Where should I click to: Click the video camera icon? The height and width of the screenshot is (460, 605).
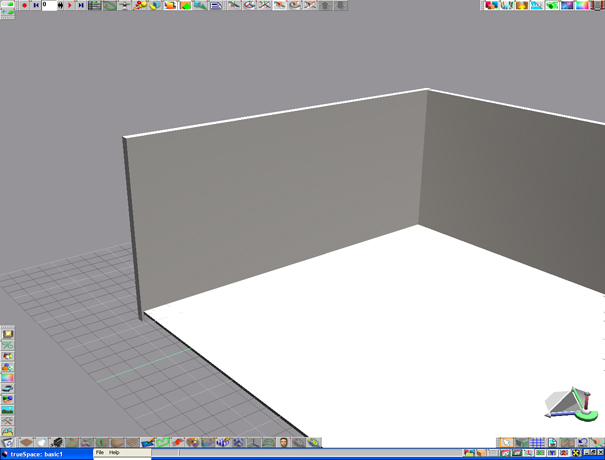coord(58,442)
